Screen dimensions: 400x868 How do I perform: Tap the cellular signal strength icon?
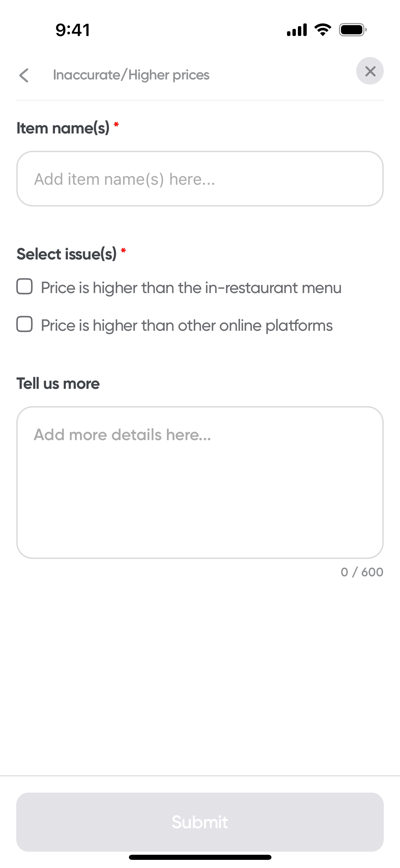(x=297, y=30)
